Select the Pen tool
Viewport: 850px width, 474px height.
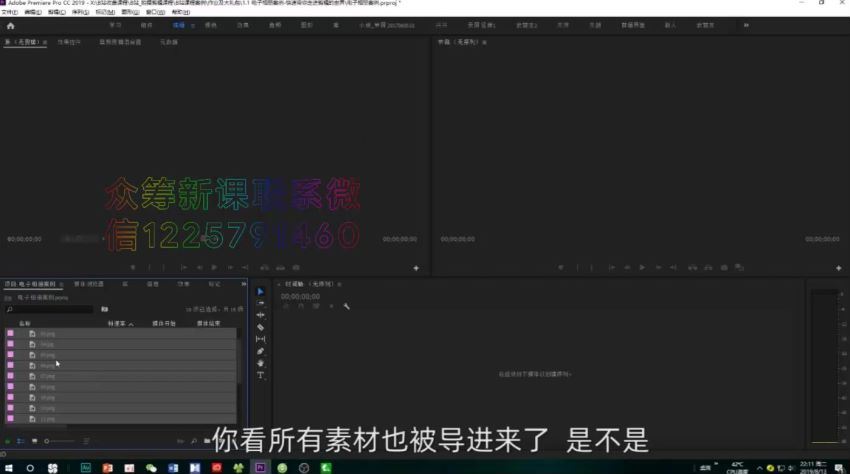tap(261, 351)
